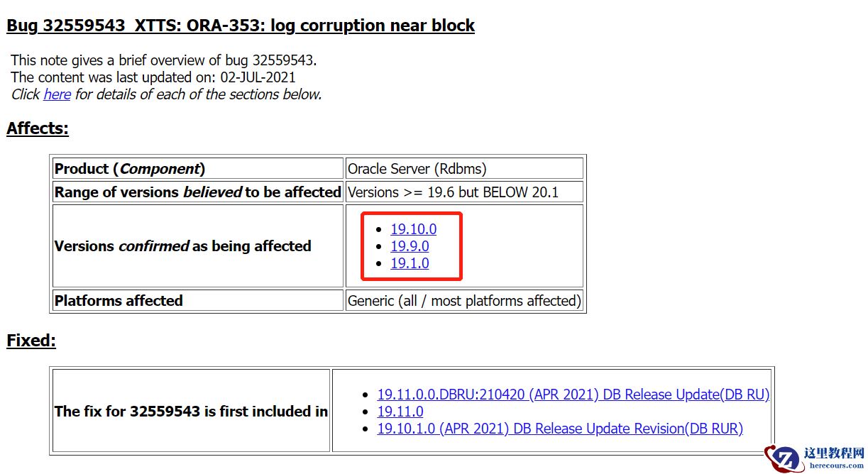Open the 19.1.0 confirmed version link

click(410, 263)
